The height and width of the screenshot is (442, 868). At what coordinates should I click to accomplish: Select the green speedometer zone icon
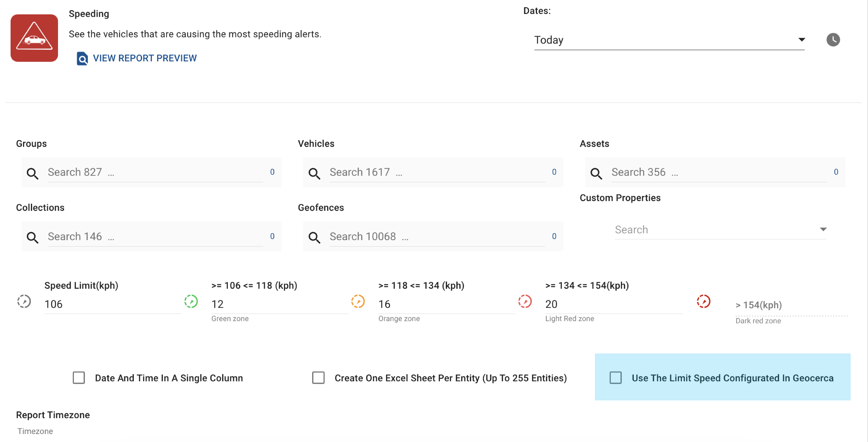(191, 301)
